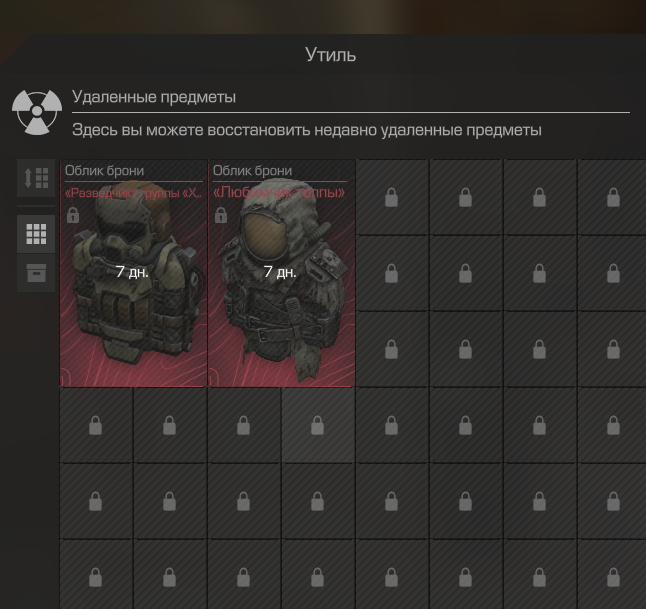The height and width of the screenshot is (609, 646).
Task: Select the «Разведчик» группы armor skin card
Action: 133,273
